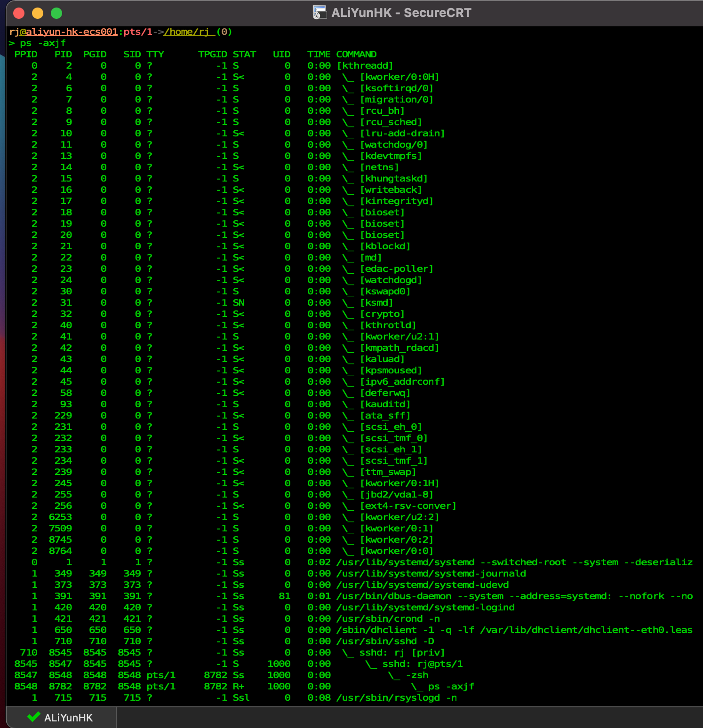The height and width of the screenshot is (728, 703).
Task: Click the ps -axjf command line
Action: 43,43
